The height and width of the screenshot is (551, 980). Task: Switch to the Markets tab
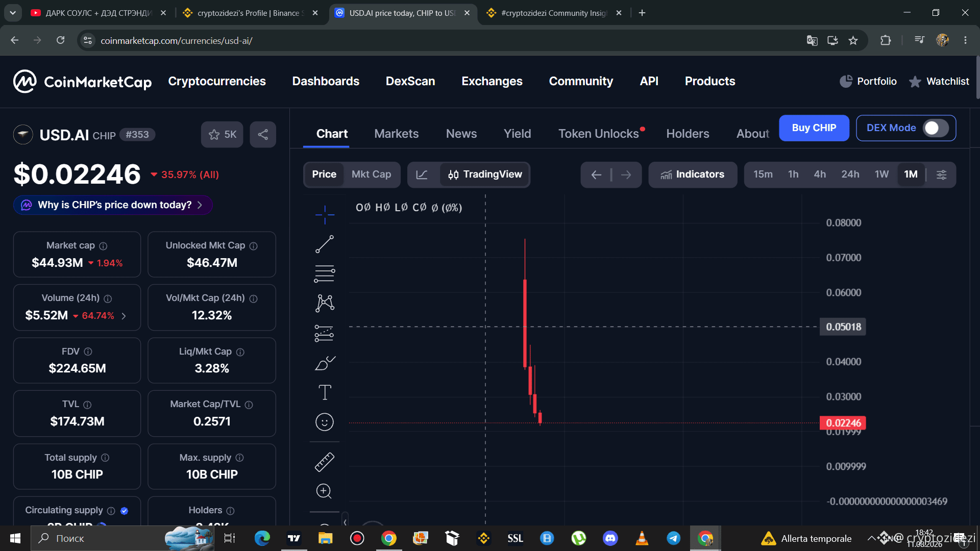(397, 134)
